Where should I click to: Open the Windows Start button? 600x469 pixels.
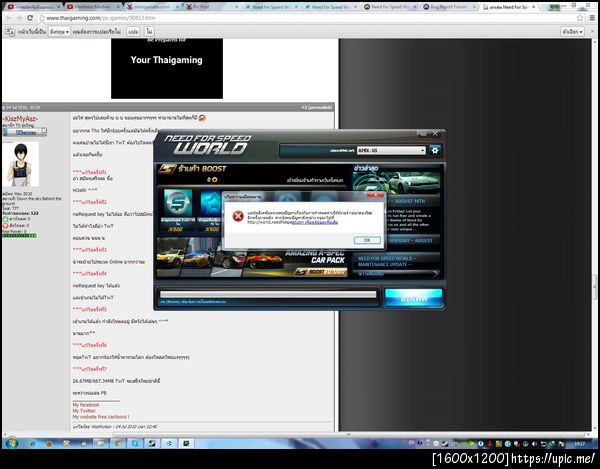click(x=11, y=443)
